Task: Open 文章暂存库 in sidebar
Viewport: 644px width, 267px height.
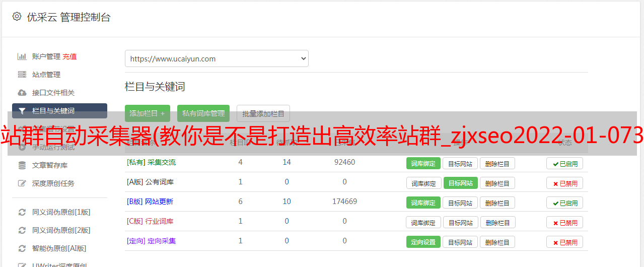Action: (x=50, y=165)
